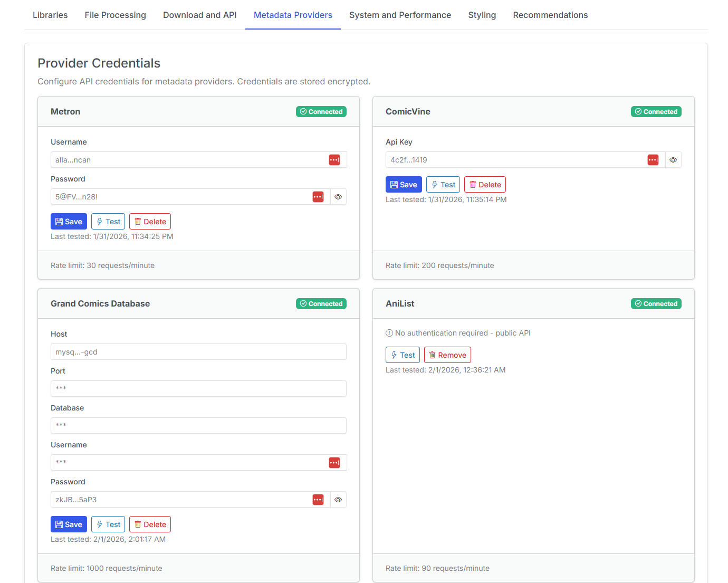
Task: Show the Grand Comics Database password
Action: (338, 499)
